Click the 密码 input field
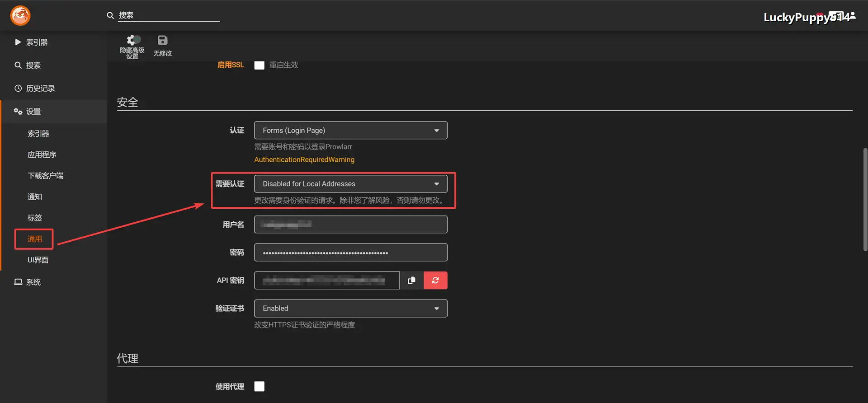This screenshot has width=868, height=403. [351, 253]
